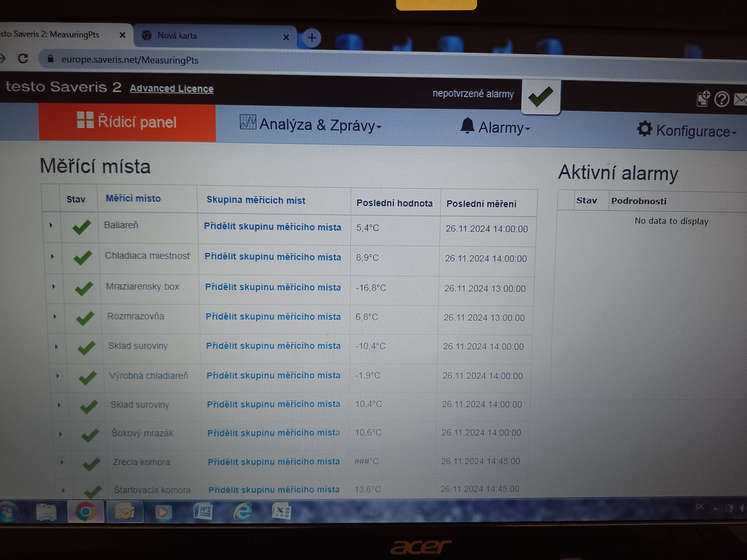Assign measuring point group for Baliareň
This screenshot has width=747, height=560.
click(272, 227)
